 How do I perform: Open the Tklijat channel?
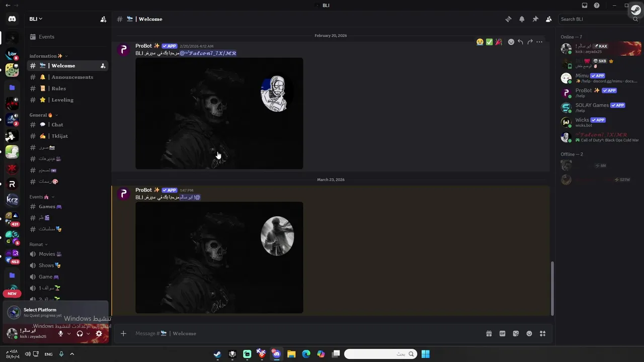pos(67,136)
